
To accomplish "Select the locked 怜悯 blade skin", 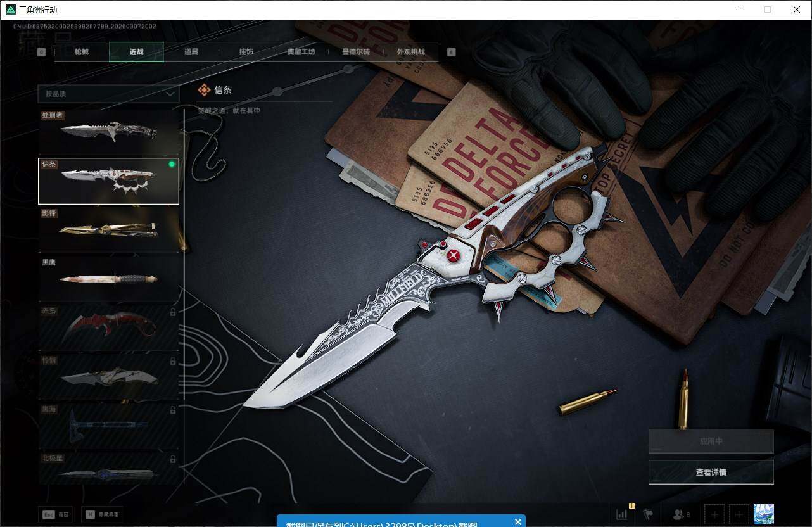I will tap(108, 376).
